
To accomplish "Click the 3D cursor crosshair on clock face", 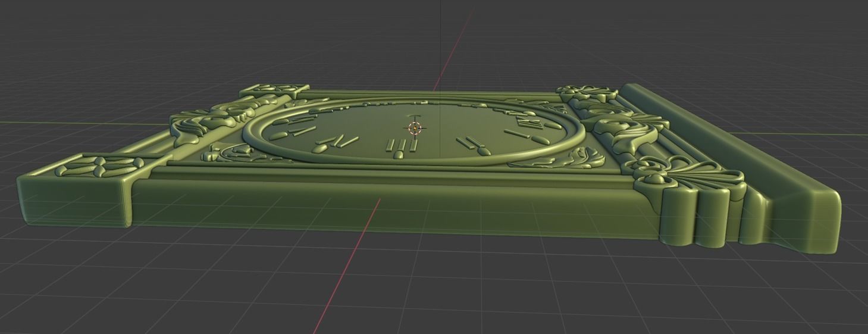I will point(415,128).
